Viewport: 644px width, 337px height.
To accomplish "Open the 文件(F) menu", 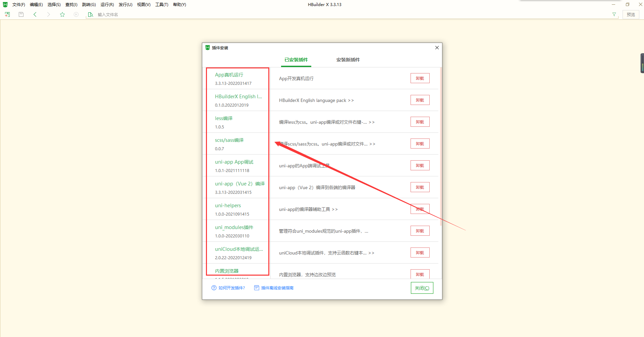I will click(19, 5).
